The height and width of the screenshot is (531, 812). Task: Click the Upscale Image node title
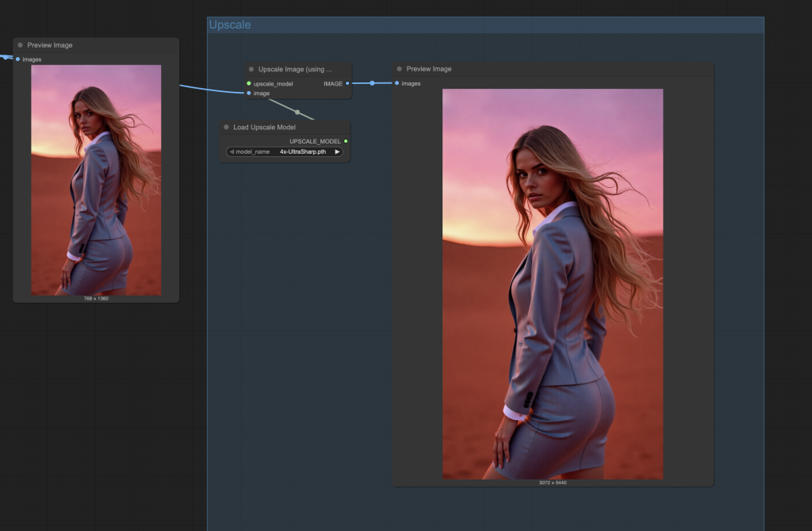pos(294,69)
